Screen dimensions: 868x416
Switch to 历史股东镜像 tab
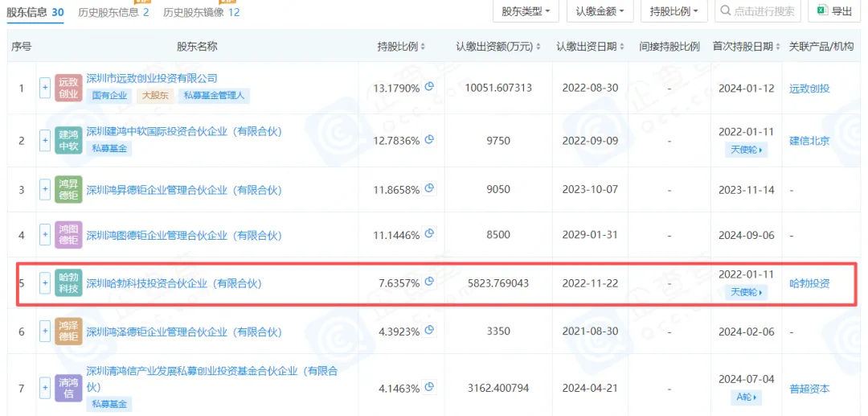[x=202, y=11]
